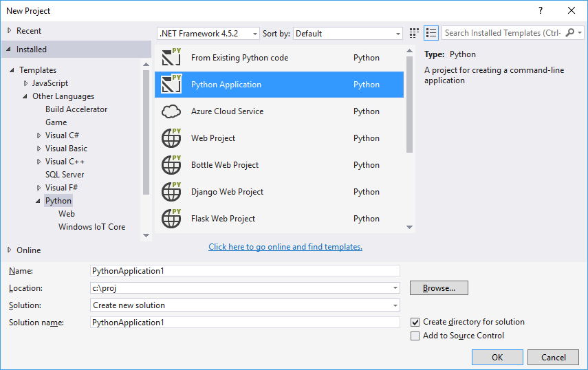The height and width of the screenshot is (370, 588).
Task: Expand the Online templates section
Action: pos(10,250)
